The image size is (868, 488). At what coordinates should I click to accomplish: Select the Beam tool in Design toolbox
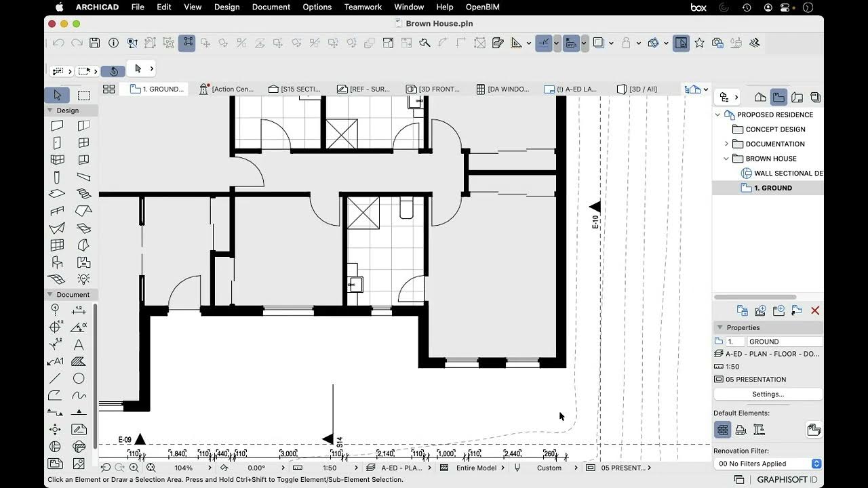click(83, 178)
